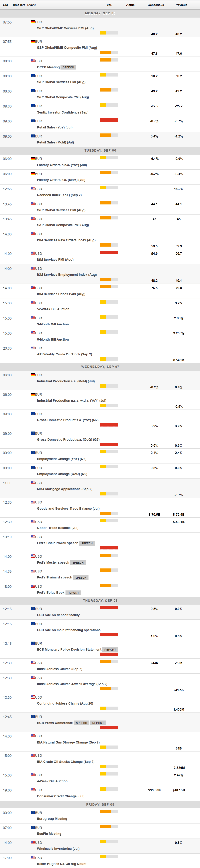Click the US flag on the OPEC Meeting row

click(33, 61)
